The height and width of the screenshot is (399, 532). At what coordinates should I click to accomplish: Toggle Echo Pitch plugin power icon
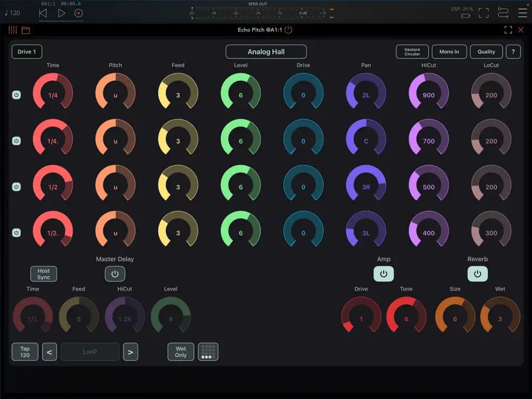point(288,30)
